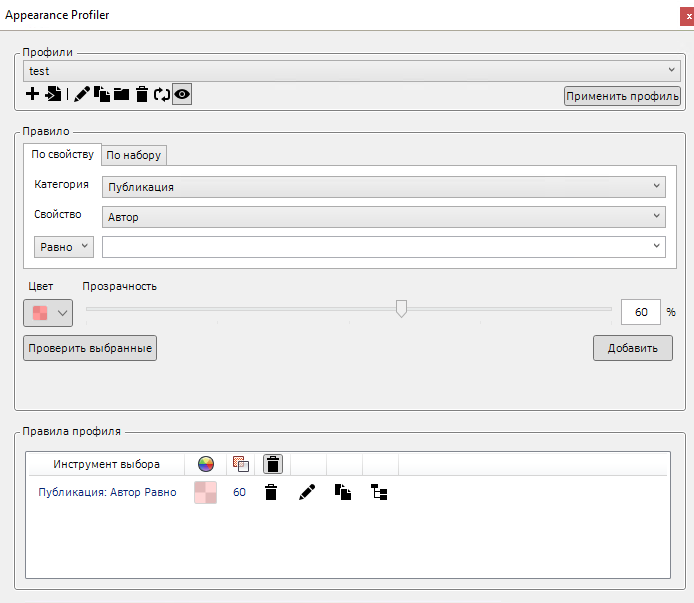This screenshot has height=603, width=694.
Task: Open the Равно comparison operator dropdown
Action: click(63, 246)
